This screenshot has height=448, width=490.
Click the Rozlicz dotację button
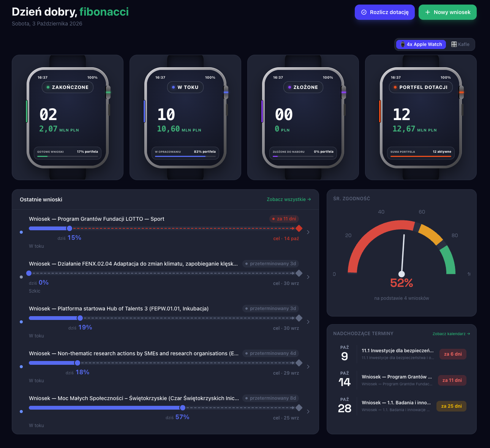384,12
